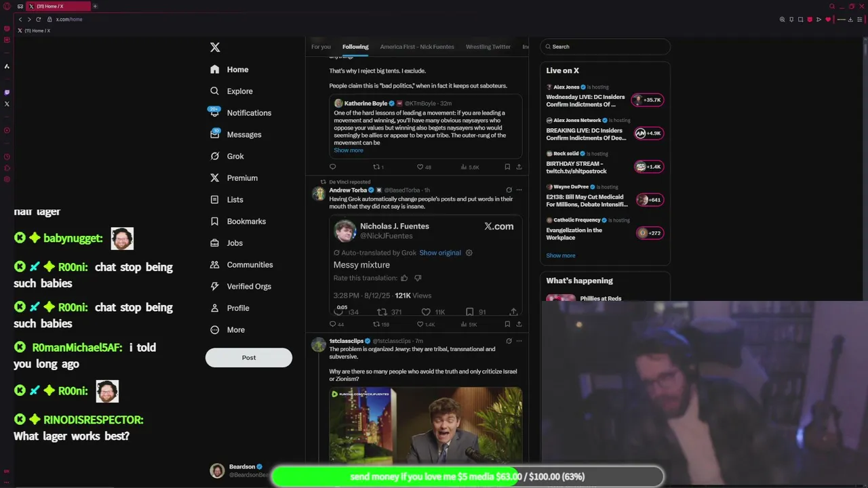Like the post with 48 likes
The image size is (868, 488).
424,167
